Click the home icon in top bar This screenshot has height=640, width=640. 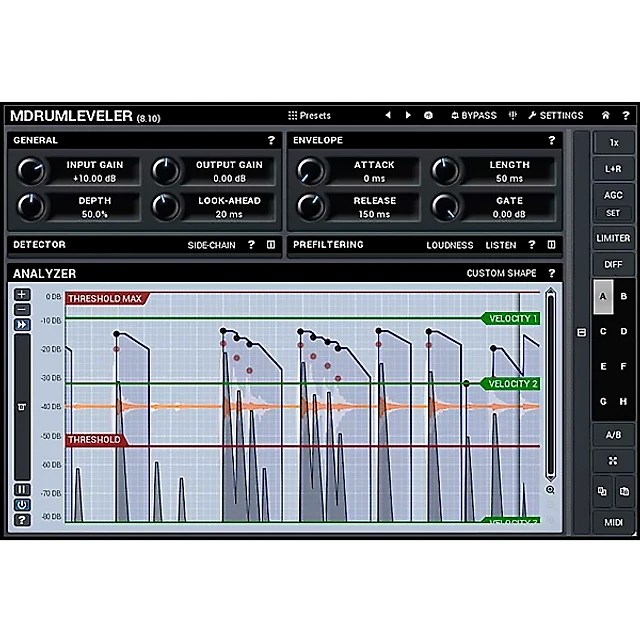pos(605,116)
